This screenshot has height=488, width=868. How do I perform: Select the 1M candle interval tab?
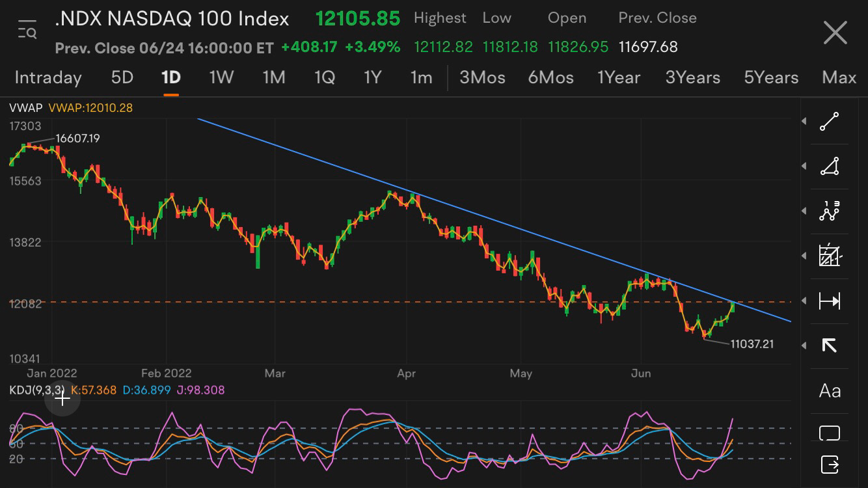point(274,77)
